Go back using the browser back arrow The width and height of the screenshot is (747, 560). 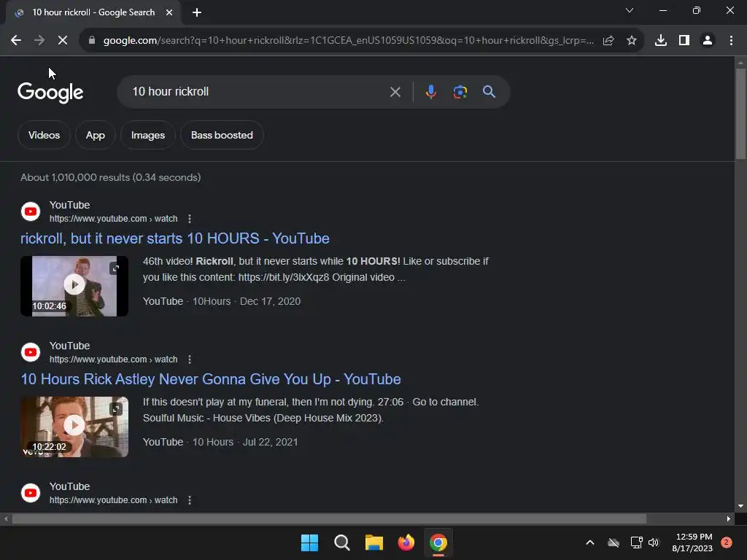pyautogui.click(x=16, y=41)
